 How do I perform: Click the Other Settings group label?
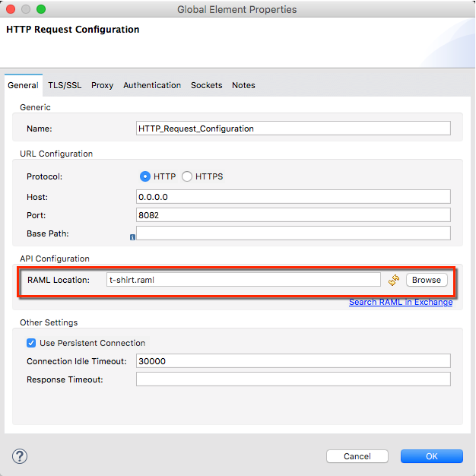(49, 322)
